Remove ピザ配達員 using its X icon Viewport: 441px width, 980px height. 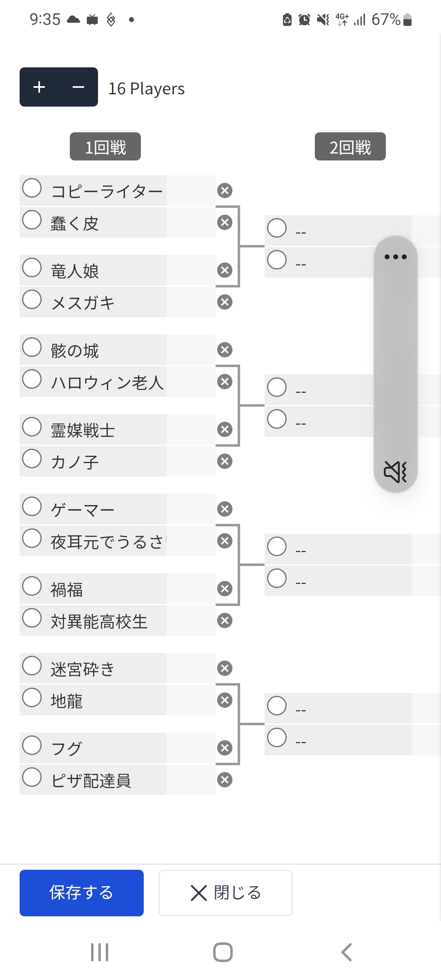click(x=225, y=780)
